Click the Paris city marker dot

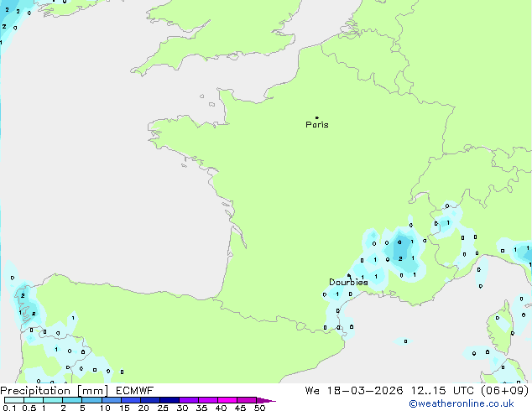(x=316, y=117)
